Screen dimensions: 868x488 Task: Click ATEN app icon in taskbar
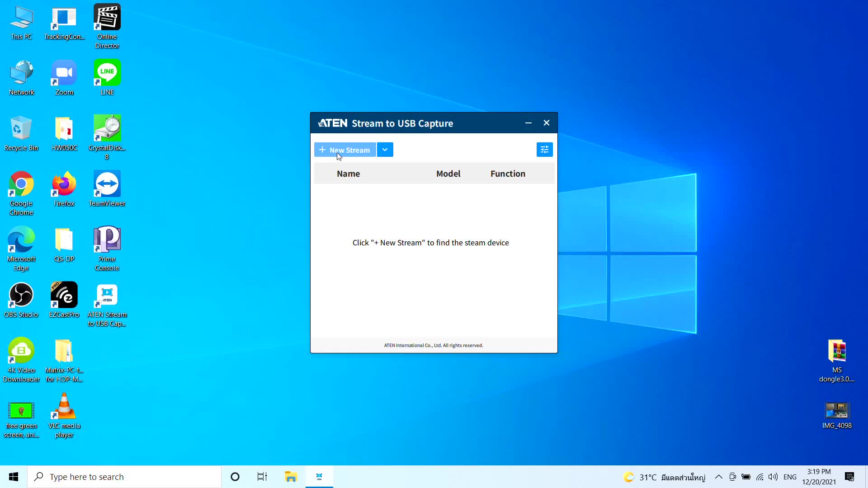click(x=319, y=477)
